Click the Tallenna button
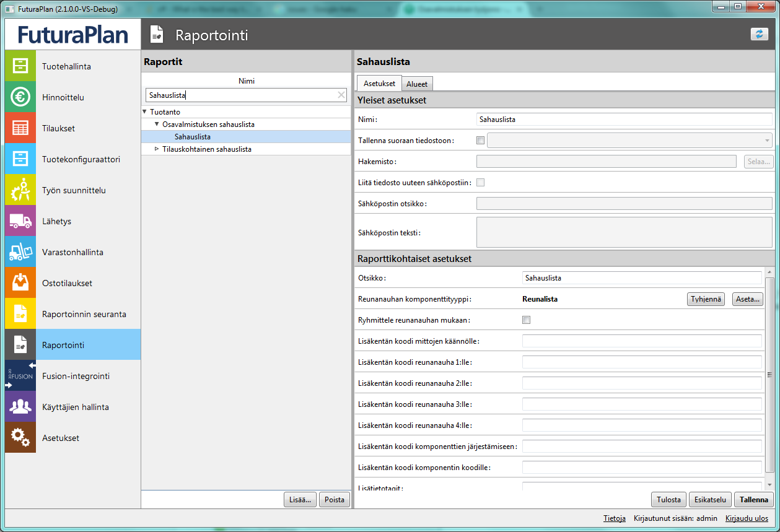Viewport: 780px width, 532px height. tap(754, 500)
